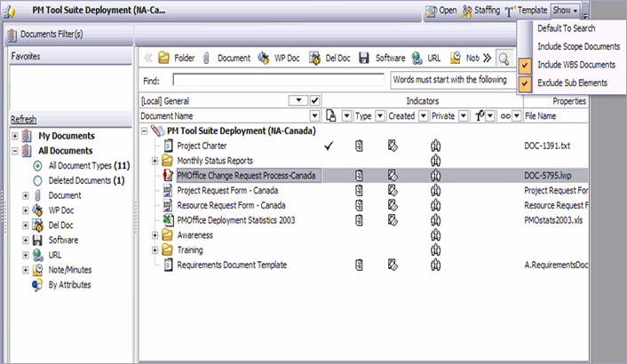Click Project Charter checkmark indicator
627x364 pixels.
[329, 146]
